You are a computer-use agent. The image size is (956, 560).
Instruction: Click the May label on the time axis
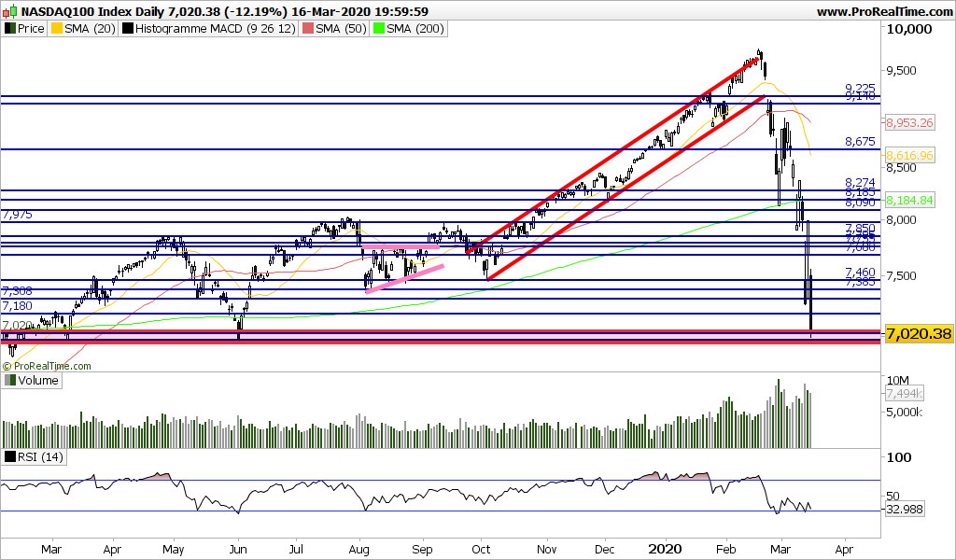(174, 550)
